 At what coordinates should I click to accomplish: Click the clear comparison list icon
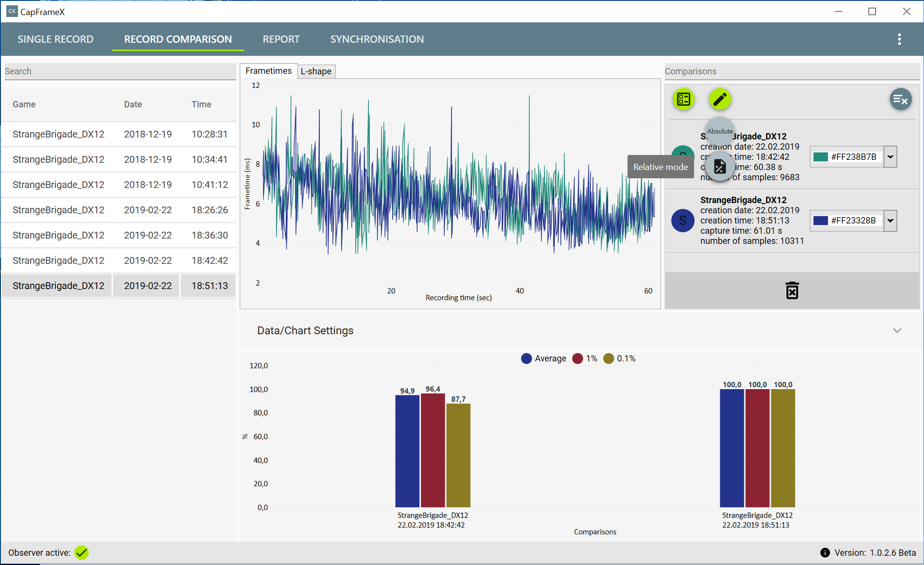(x=901, y=100)
